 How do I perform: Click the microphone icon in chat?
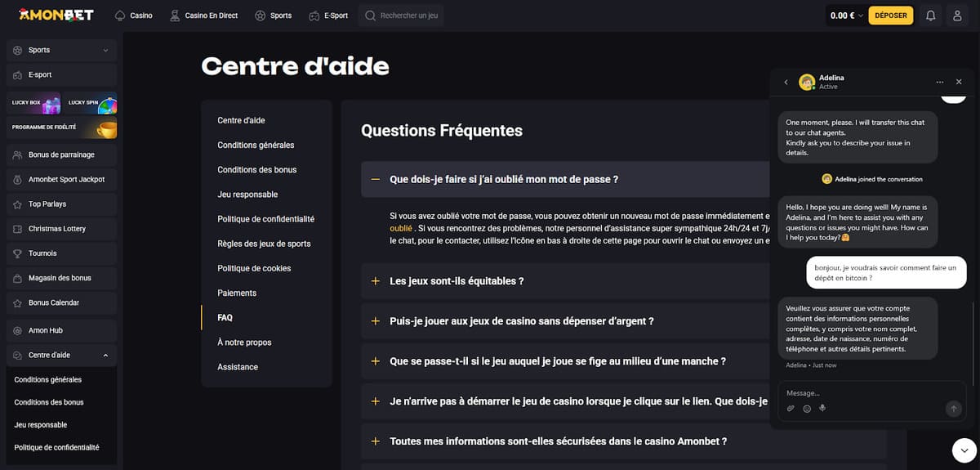point(822,409)
